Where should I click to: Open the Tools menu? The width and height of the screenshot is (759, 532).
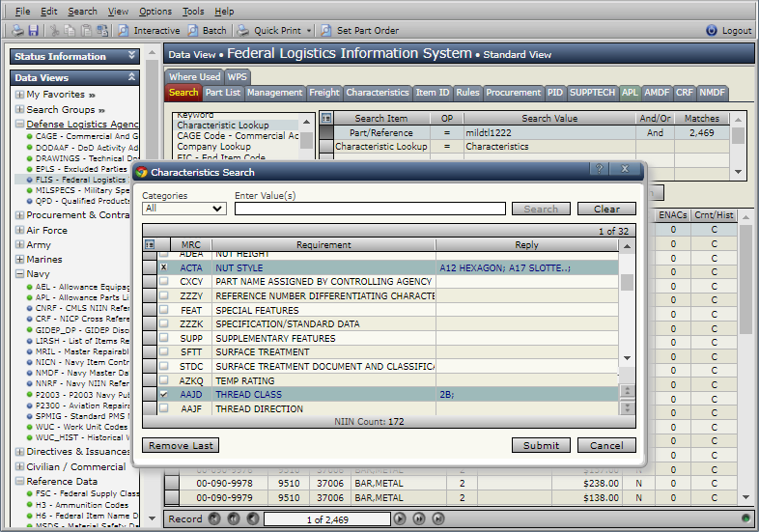point(194,12)
